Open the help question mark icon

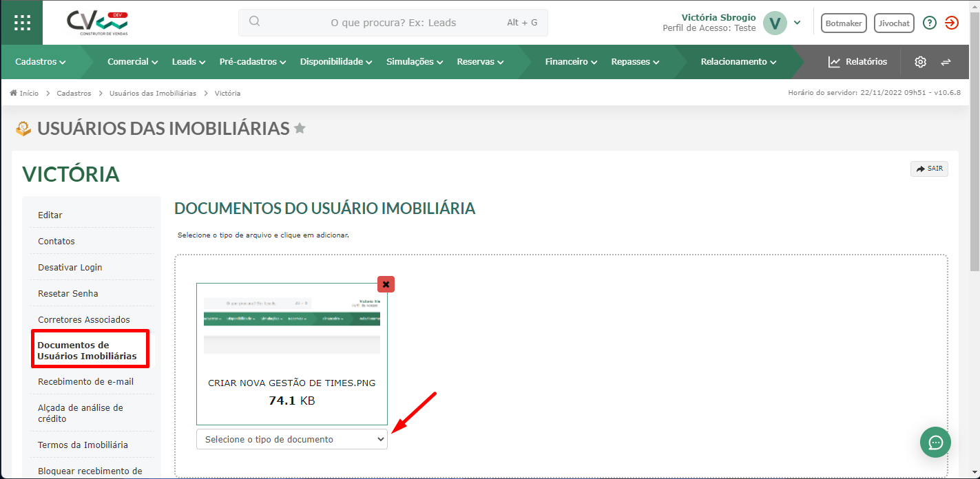pyautogui.click(x=930, y=23)
